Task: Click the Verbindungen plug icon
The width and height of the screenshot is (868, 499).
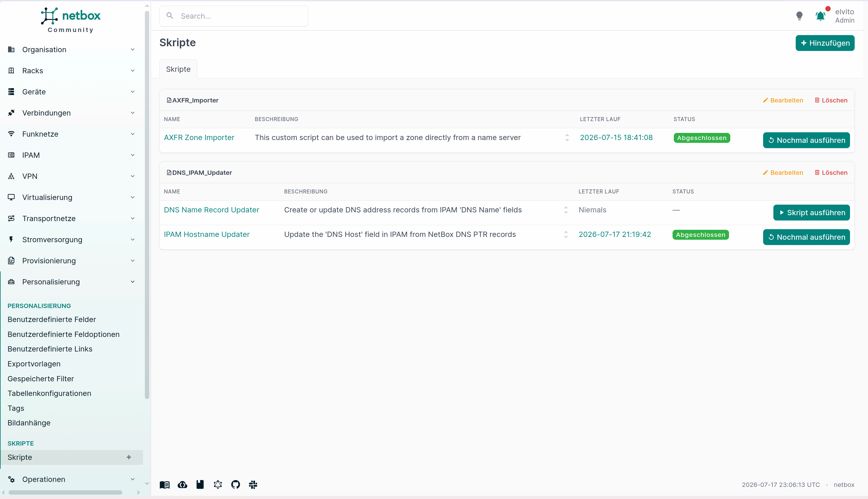Action: 11,113
